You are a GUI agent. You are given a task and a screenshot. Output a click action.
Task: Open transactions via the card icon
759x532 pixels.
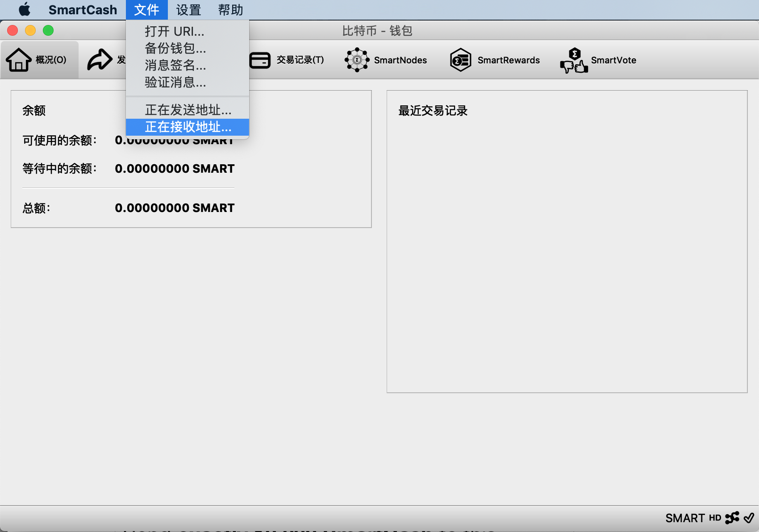point(260,60)
